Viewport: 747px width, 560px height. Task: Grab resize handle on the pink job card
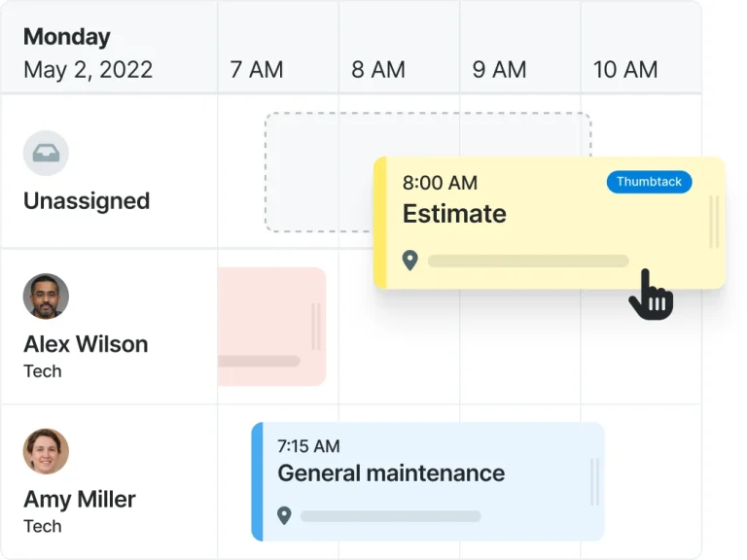pyautogui.click(x=315, y=327)
